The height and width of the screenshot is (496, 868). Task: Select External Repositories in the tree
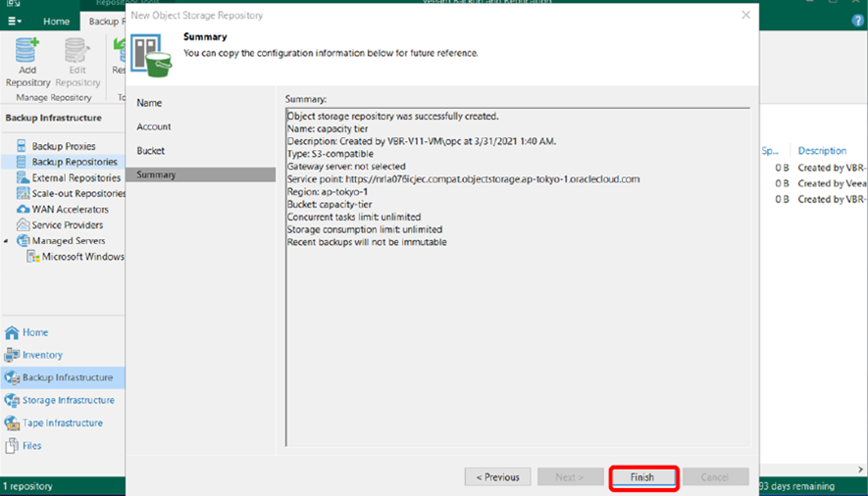76,177
